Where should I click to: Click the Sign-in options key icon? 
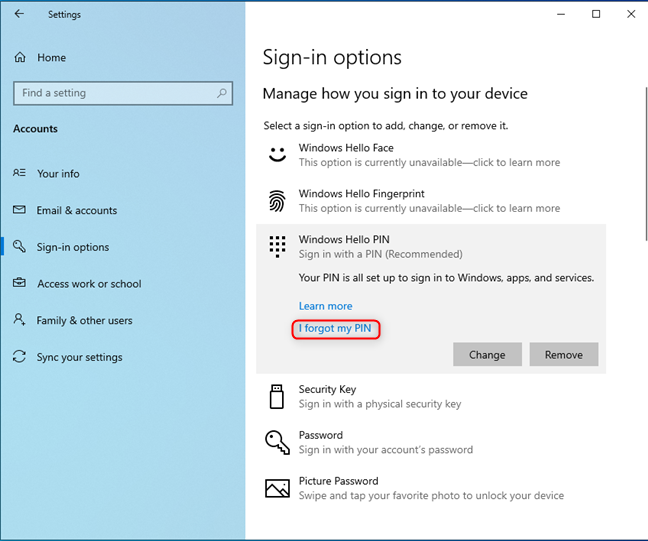coord(19,246)
